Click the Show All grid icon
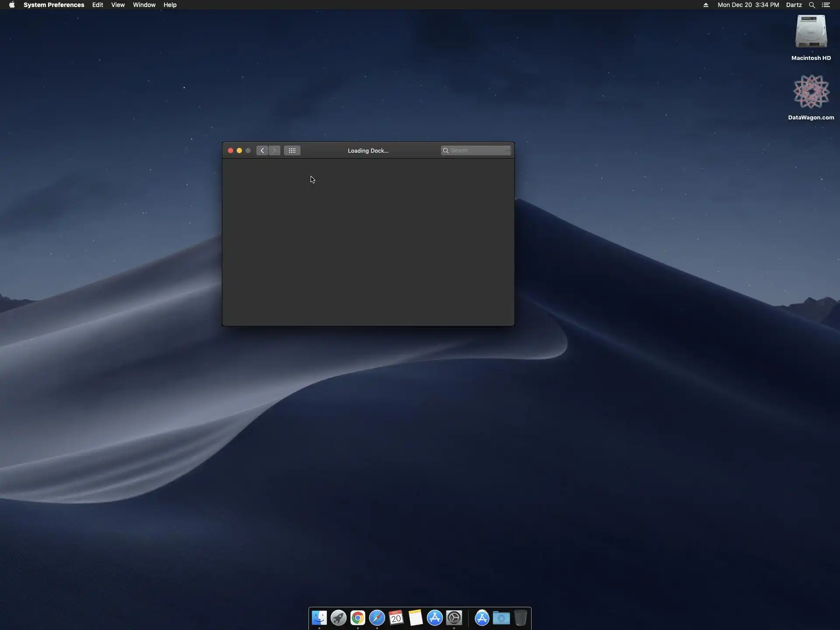 coord(292,150)
